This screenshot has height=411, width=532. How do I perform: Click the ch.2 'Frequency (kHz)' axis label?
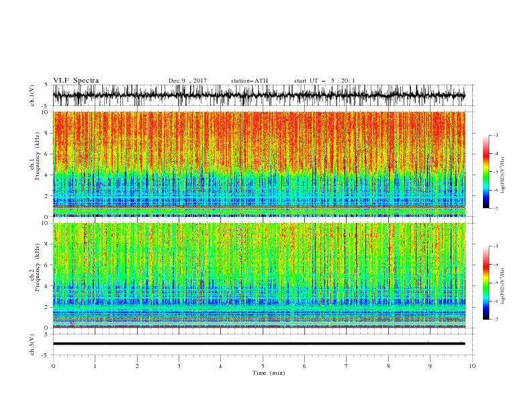(x=37, y=267)
